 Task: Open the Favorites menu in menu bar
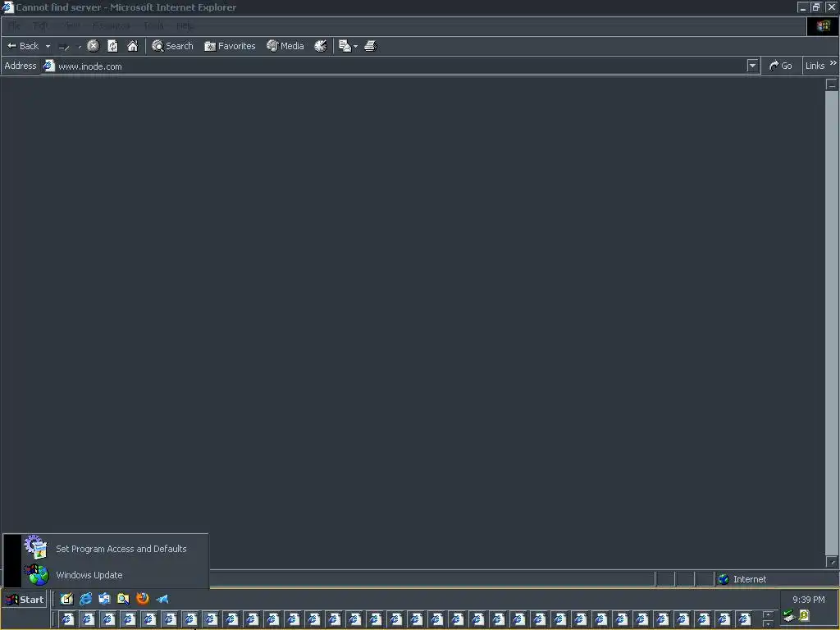point(111,25)
